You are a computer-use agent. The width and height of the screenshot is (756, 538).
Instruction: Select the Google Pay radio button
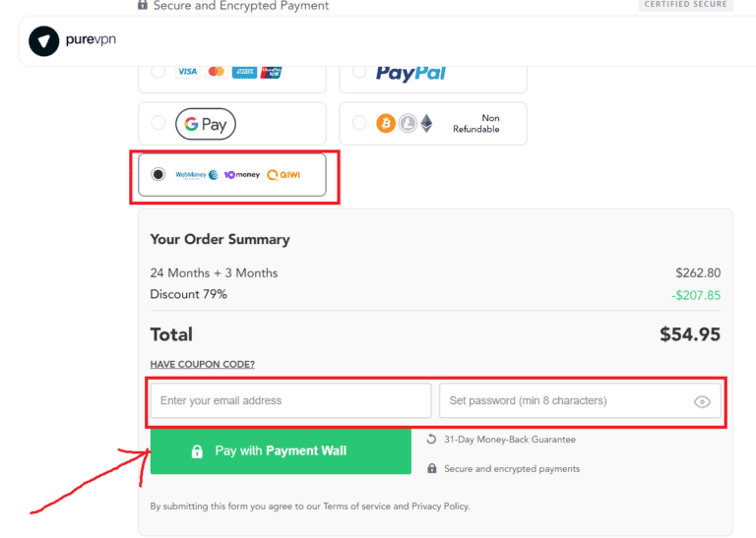(x=158, y=123)
